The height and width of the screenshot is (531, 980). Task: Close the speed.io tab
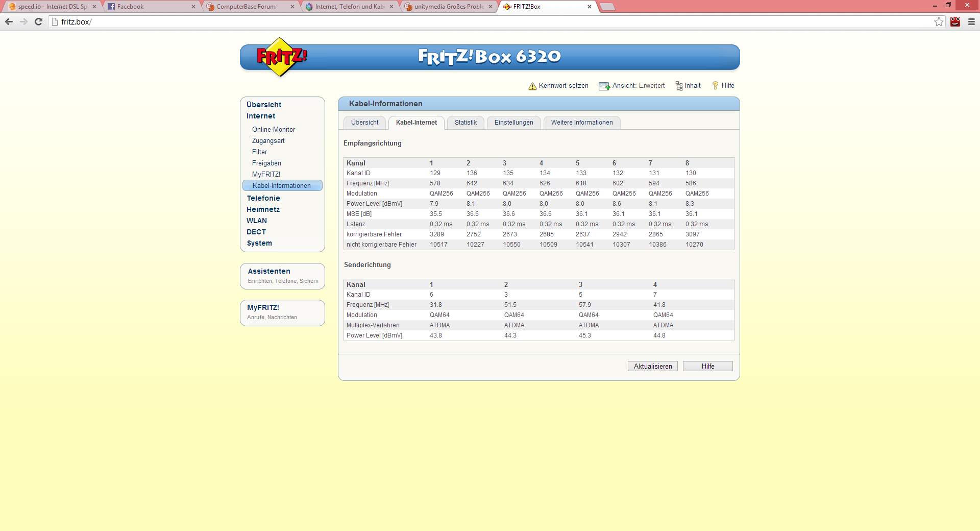[x=94, y=7]
